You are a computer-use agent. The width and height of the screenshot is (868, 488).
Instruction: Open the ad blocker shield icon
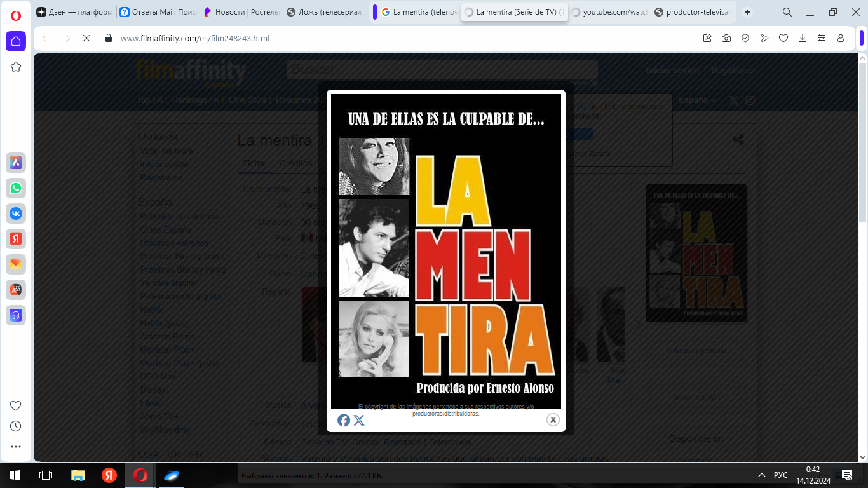click(745, 38)
